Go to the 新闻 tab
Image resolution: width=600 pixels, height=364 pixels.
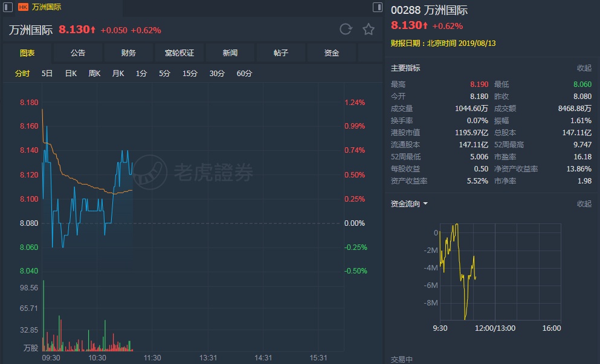coord(230,53)
